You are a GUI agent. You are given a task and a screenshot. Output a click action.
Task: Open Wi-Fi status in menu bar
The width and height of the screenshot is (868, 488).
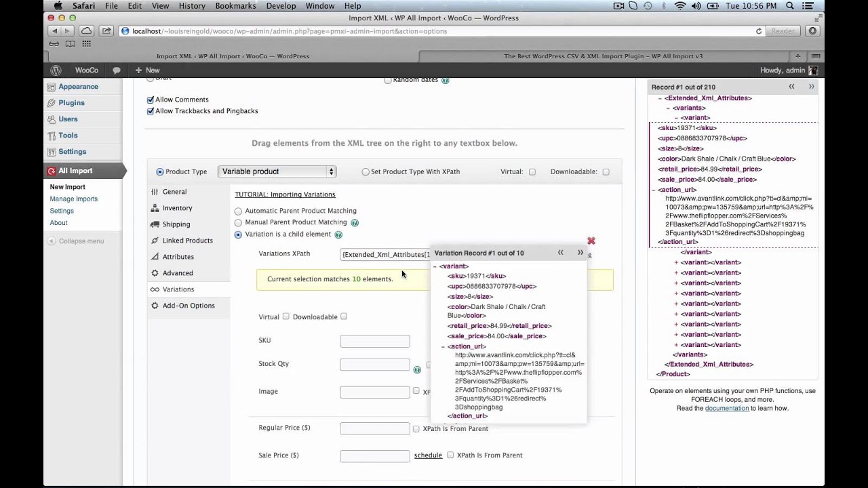click(679, 6)
